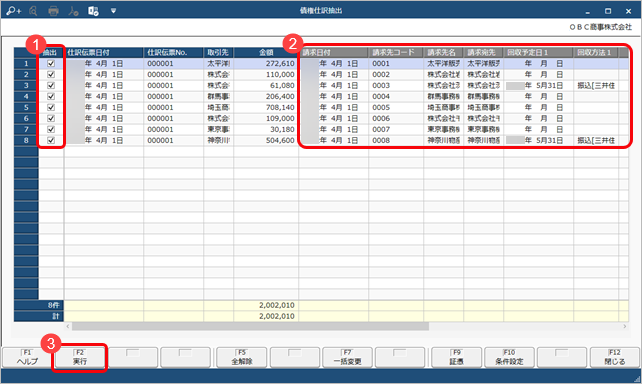642x384 pixels.
Task: Toggle the extract checkbox in row 8
Action: click(x=51, y=140)
